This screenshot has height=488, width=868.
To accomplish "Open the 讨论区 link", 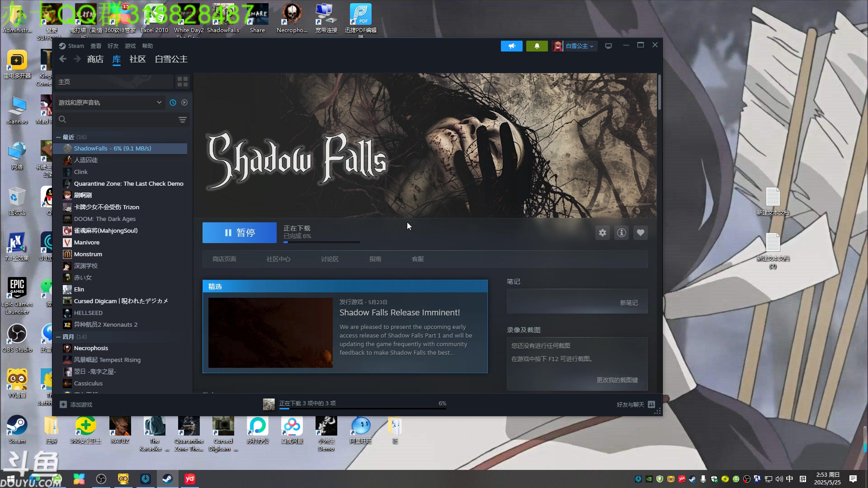I will [x=330, y=259].
